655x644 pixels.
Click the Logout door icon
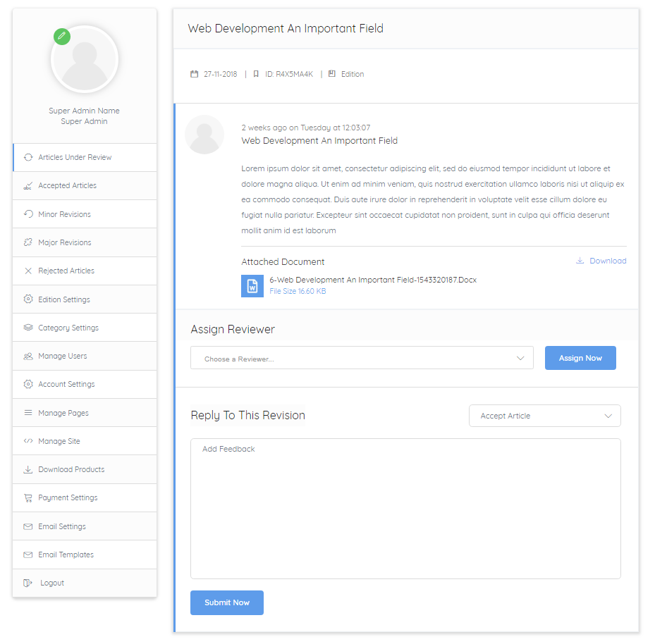[27, 583]
